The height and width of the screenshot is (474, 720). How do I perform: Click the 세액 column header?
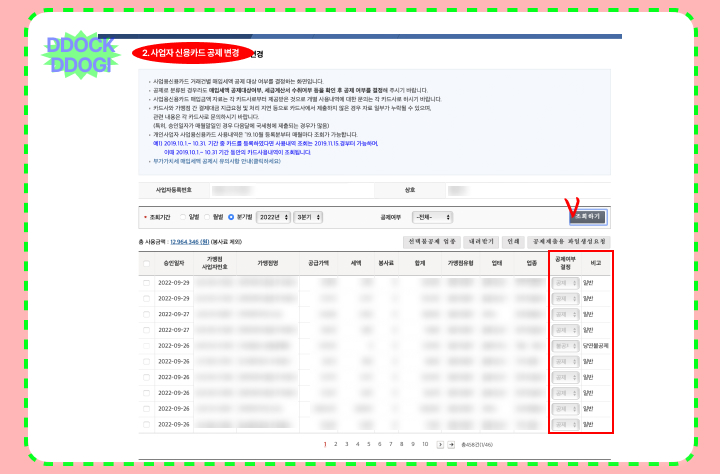[x=356, y=264]
